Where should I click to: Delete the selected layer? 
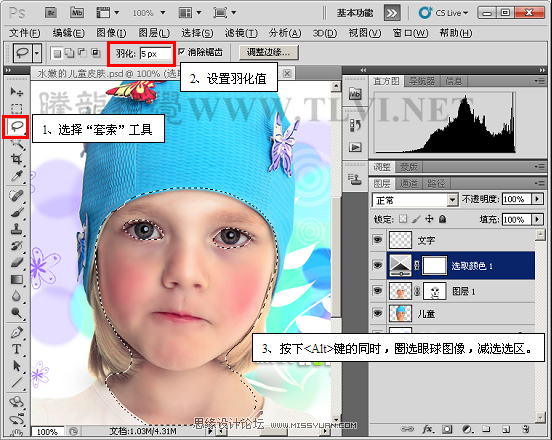526,429
